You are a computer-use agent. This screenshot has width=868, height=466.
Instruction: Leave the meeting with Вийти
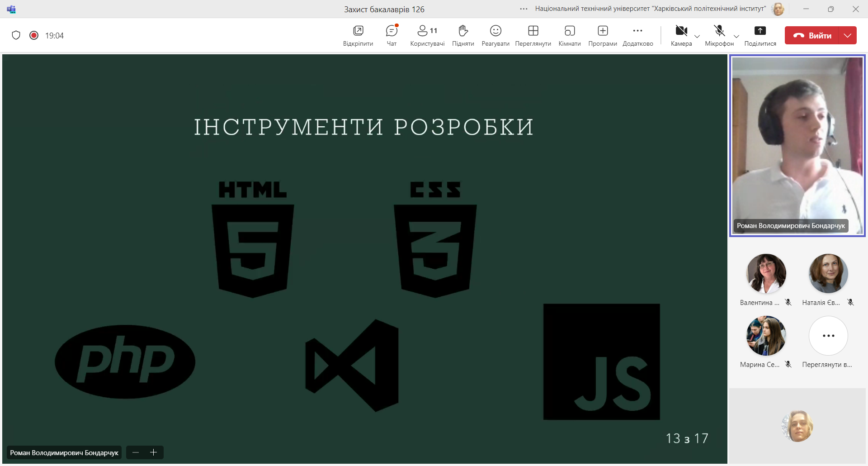812,35
